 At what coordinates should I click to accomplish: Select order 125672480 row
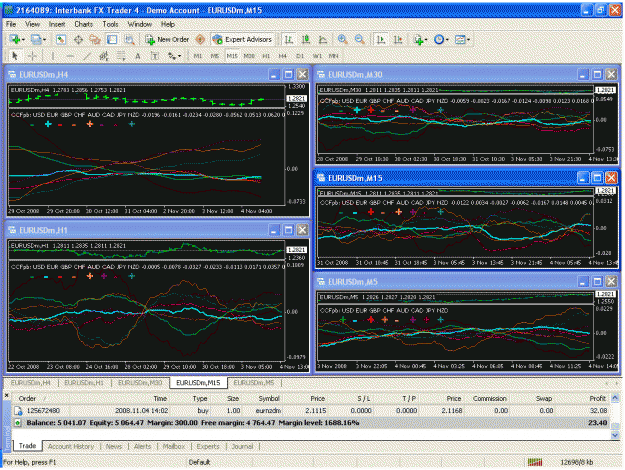pyautogui.click(x=311, y=410)
